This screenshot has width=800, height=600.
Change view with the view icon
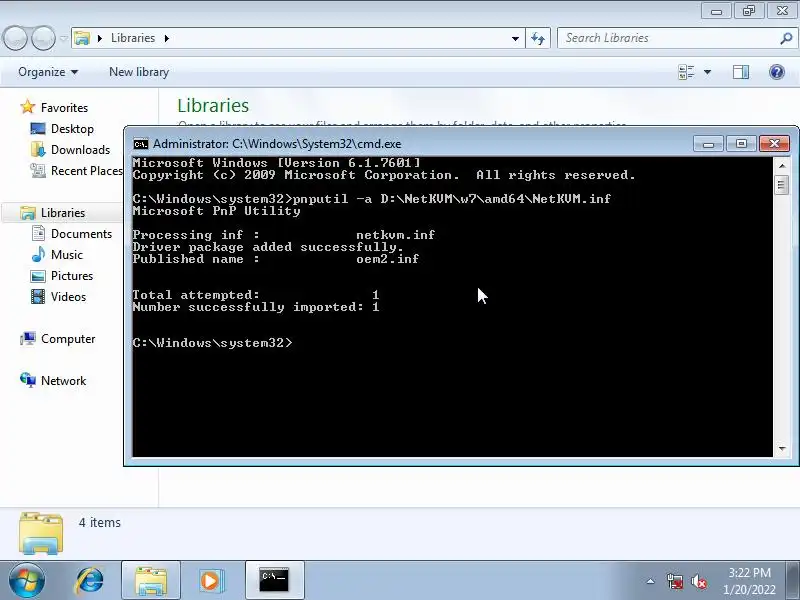coord(686,72)
